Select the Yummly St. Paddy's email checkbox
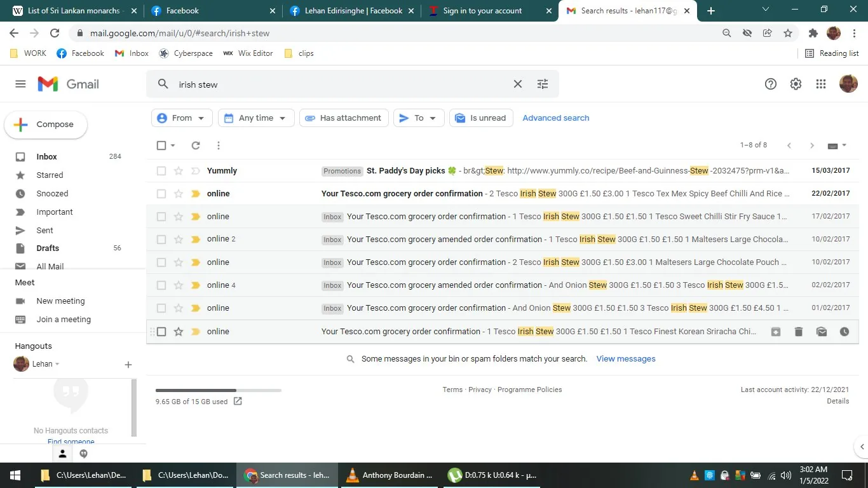868x488 pixels. [x=161, y=170]
